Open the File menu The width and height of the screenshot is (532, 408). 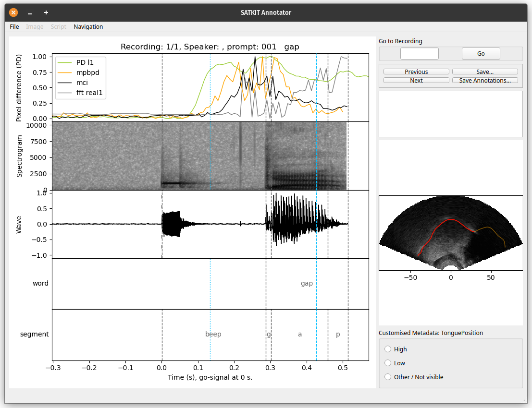point(14,27)
